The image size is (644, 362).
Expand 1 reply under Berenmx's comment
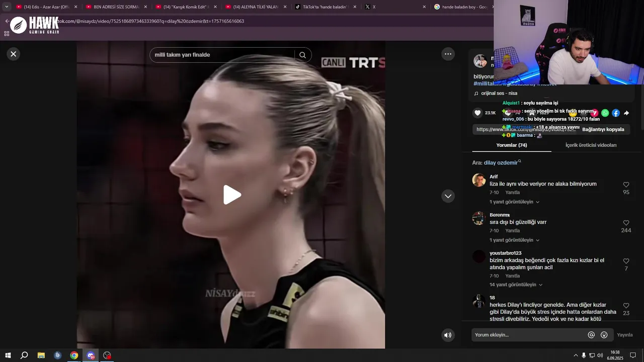tap(514, 240)
